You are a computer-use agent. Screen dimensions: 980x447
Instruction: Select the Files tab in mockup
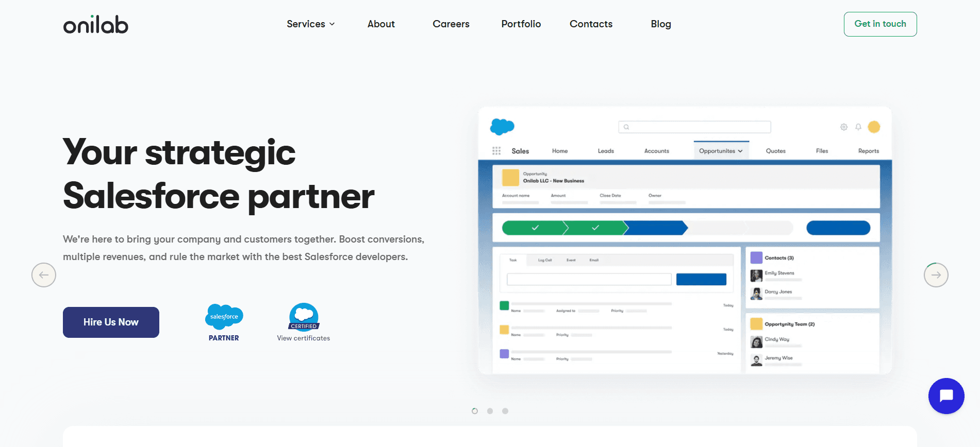(822, 151)
